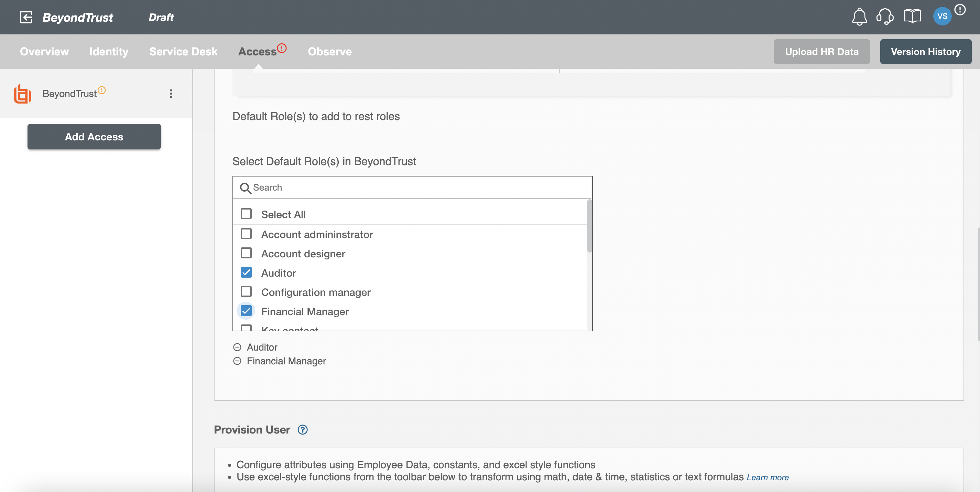The height and width of the screenshot is (492, 980).
Task: Switch to the Overview tab
Action: pos(44,51)
